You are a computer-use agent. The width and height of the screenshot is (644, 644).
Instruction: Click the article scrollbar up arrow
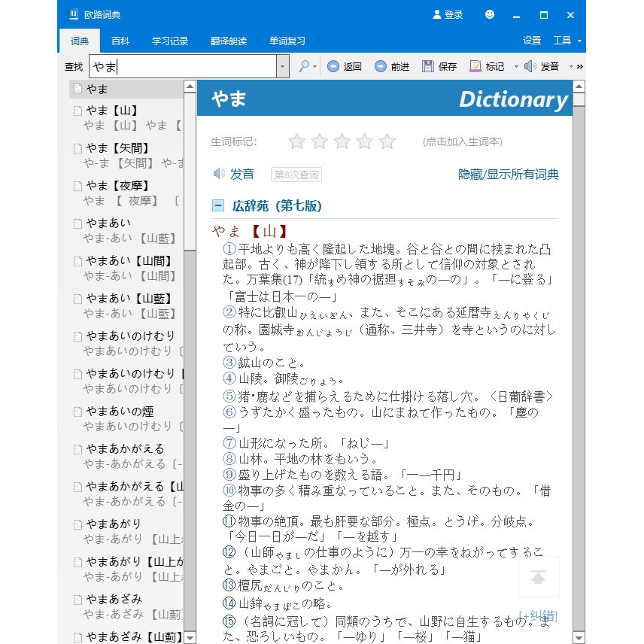579,87
